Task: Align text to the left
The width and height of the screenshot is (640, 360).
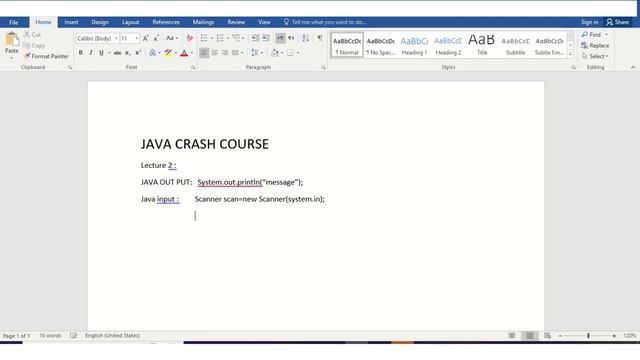Action: click(x=204, y=53)
